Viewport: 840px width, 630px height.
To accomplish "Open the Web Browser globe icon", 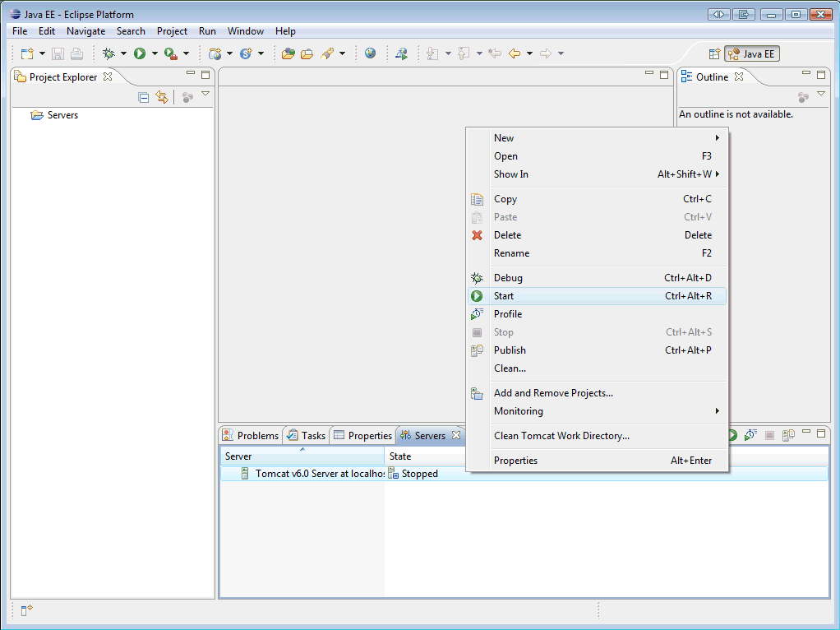I will point(370,53).
